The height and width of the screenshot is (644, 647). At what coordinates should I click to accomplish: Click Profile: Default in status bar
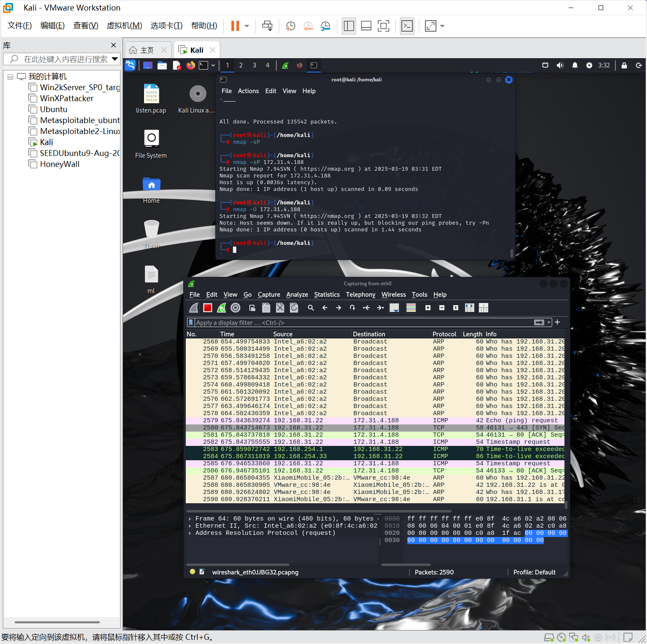tap(534, 572)
